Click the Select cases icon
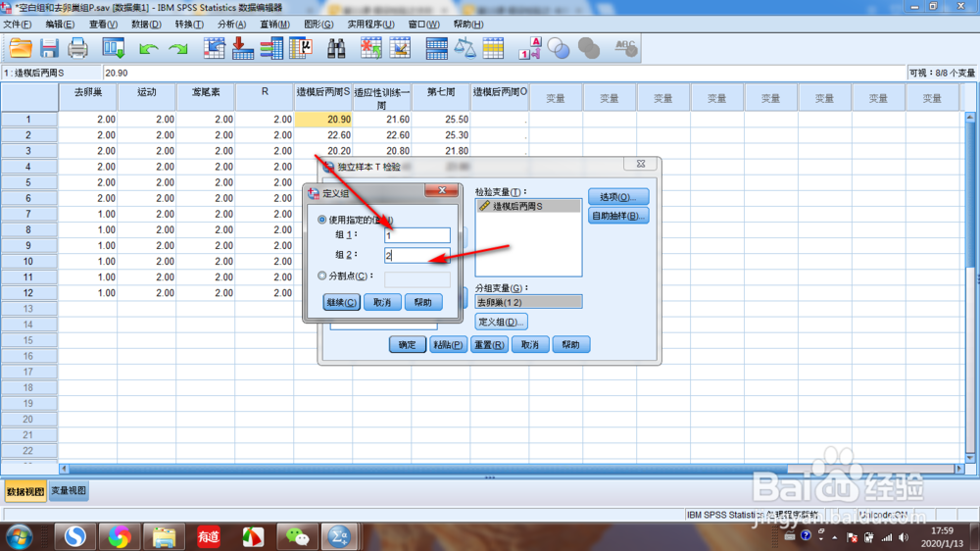Screen dimensions: 980x551 493,48
